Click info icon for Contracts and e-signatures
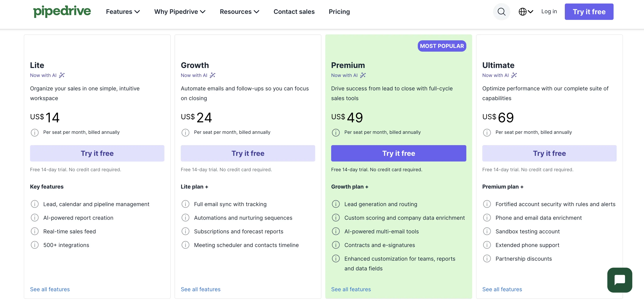 [335, 245]
